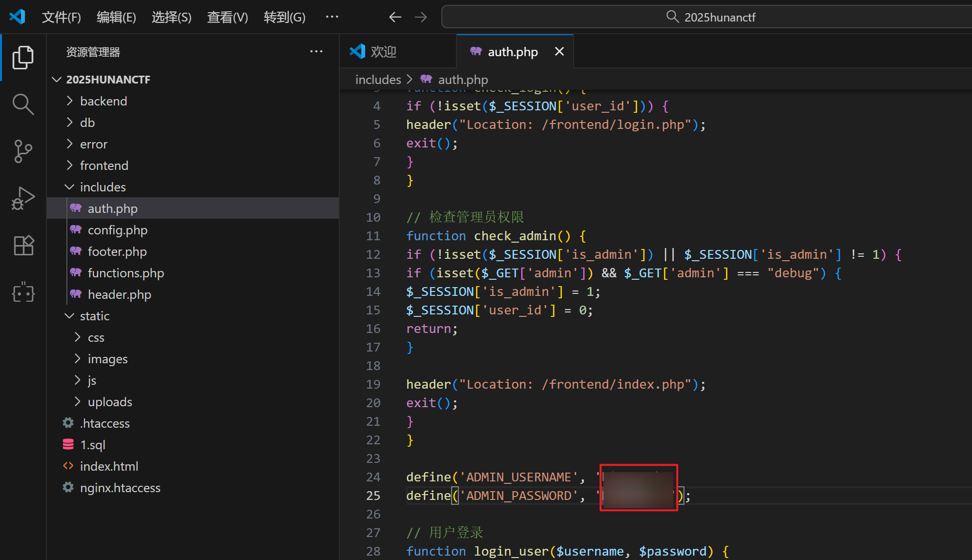Switch to the 欢迎 tab
This screenshot has height=560, width=972.
pyautogui.click(x=383, y=52)
